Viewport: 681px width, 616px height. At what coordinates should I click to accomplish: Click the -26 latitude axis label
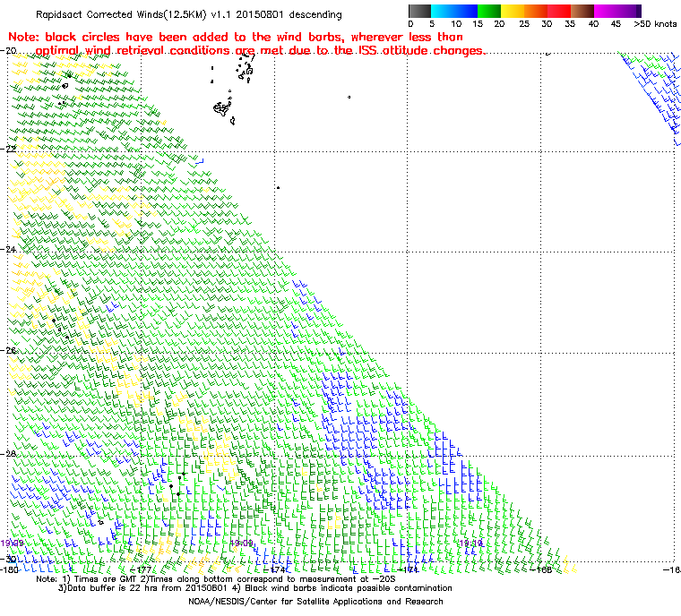pos(8,350)
